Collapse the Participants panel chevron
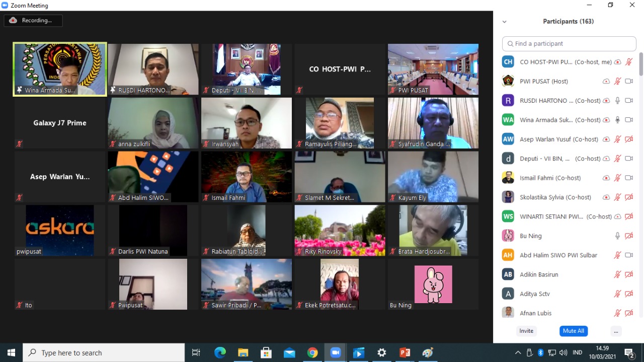Image resolution: width=644 pixels, height=362 pixels. 504,22
